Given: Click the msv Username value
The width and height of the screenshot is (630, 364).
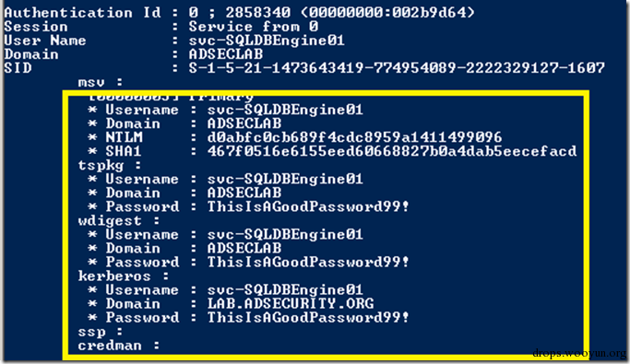Looking at the screenshot, I should point(285,110).
